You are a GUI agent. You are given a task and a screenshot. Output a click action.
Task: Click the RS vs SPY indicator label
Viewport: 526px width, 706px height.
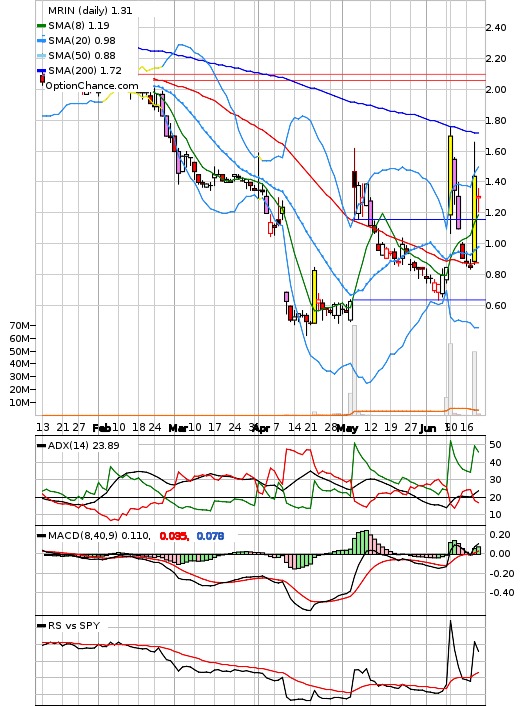(68, 626)
